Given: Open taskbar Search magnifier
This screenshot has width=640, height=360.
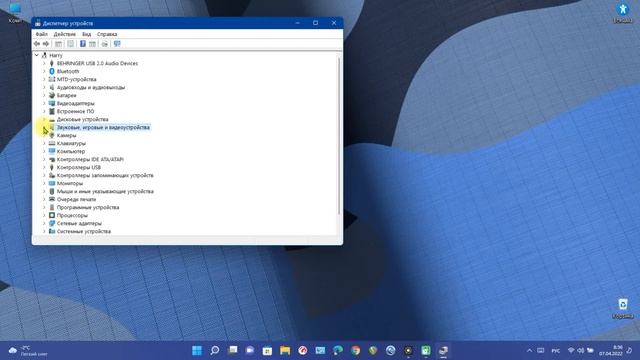Looking at the screenshot, I should tap(215, 350).
